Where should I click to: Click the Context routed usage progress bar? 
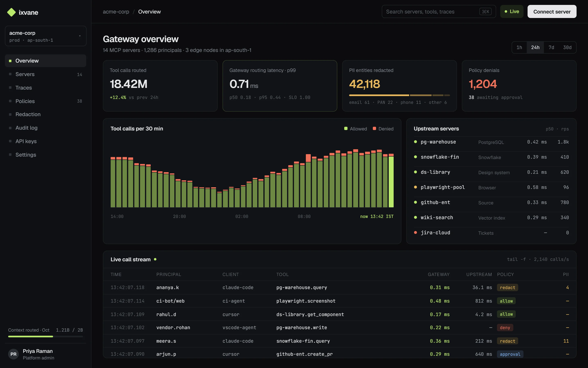click(46, 336)
